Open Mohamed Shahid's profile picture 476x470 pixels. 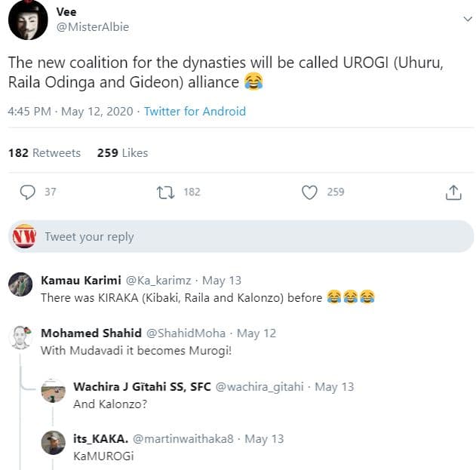(x=20, y=337)
